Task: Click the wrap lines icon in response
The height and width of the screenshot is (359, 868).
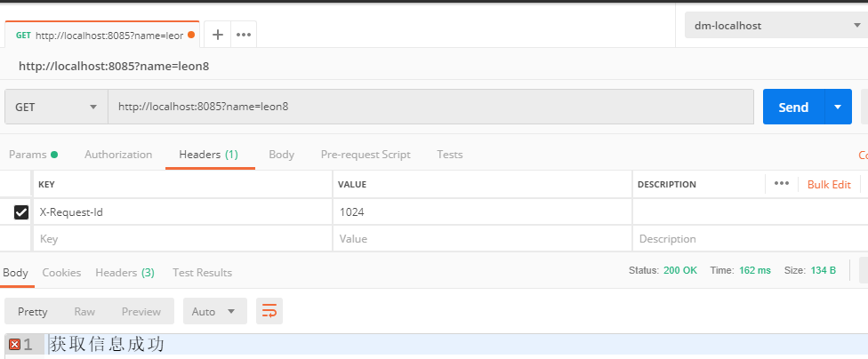Action: (x=269, y=311)
